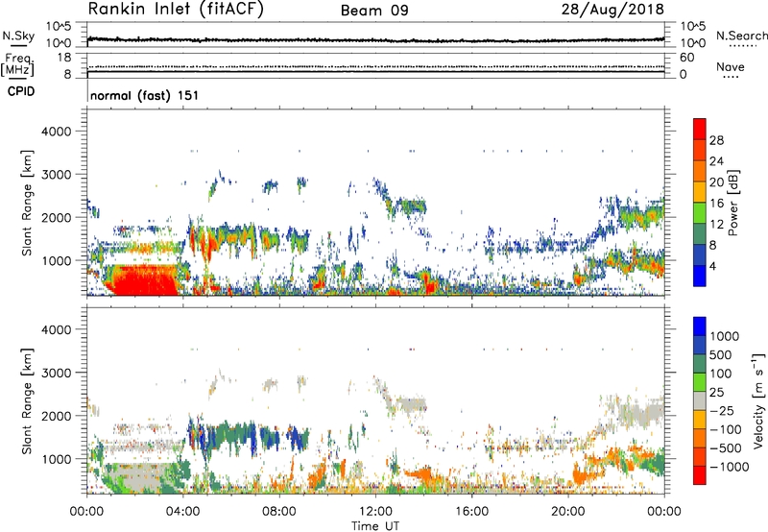Screen dimensions: 768x532
Task: Click the '24' label on power colorbar
Action: [716, 161]
